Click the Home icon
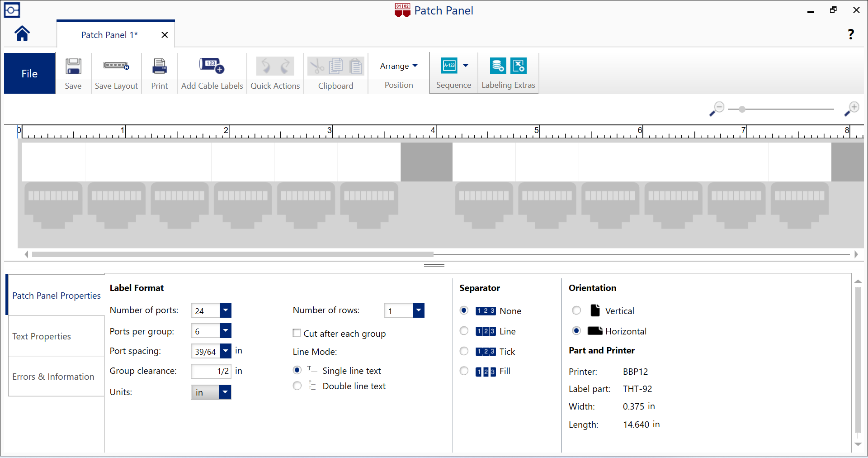 click(22, 33)
